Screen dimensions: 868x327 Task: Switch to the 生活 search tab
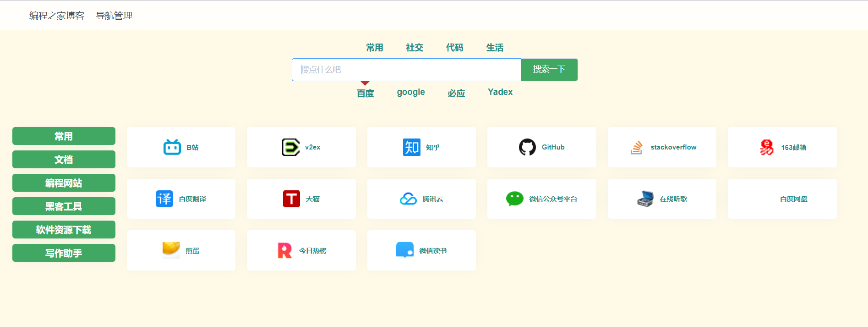tap(495, 48)
